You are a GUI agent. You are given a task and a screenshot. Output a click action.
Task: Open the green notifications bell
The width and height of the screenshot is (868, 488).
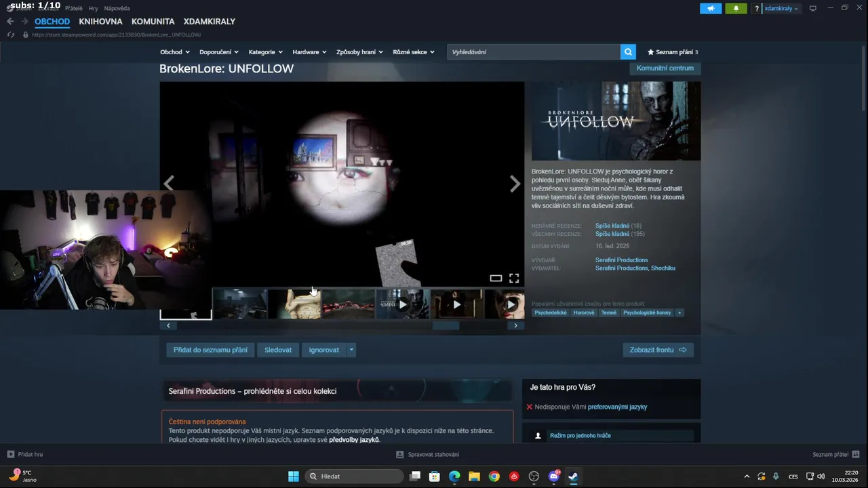pos(736,8)
